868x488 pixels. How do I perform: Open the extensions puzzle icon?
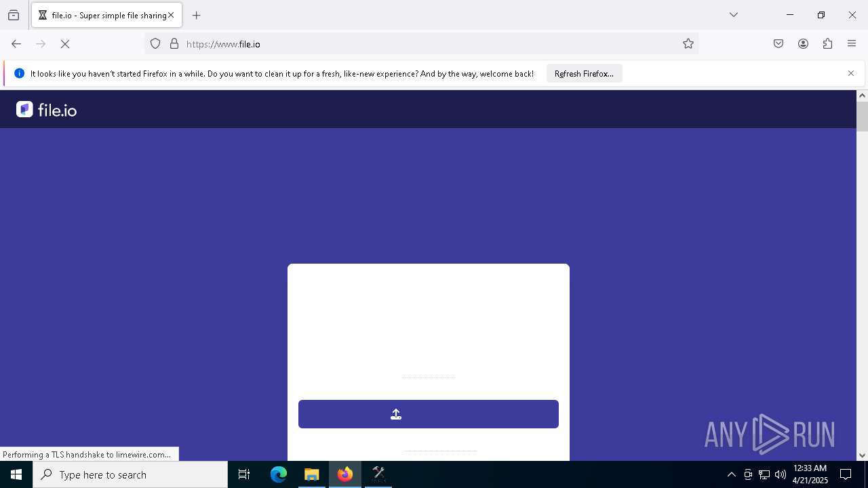[827, 44]
